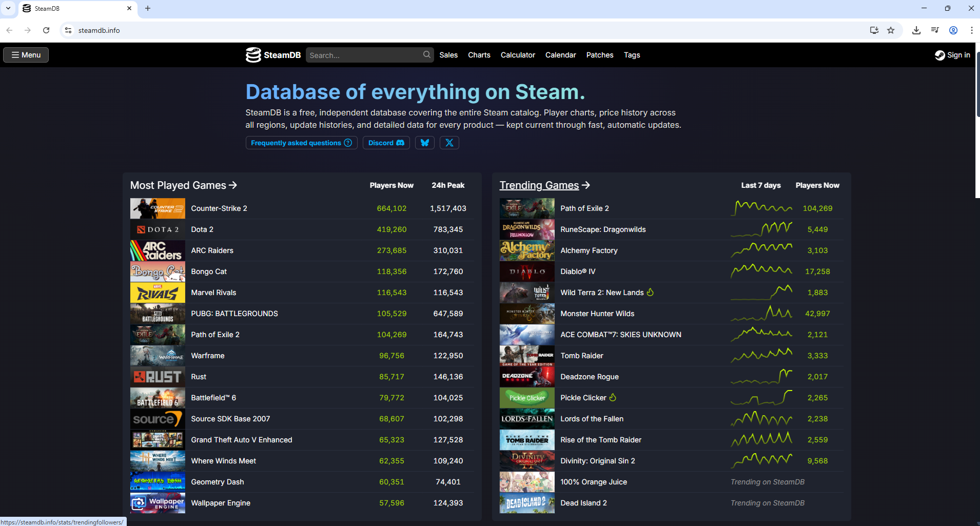980x526 pixels.
Task: Open the tab search dropdown arrow
Action: (x=8, y=8)
